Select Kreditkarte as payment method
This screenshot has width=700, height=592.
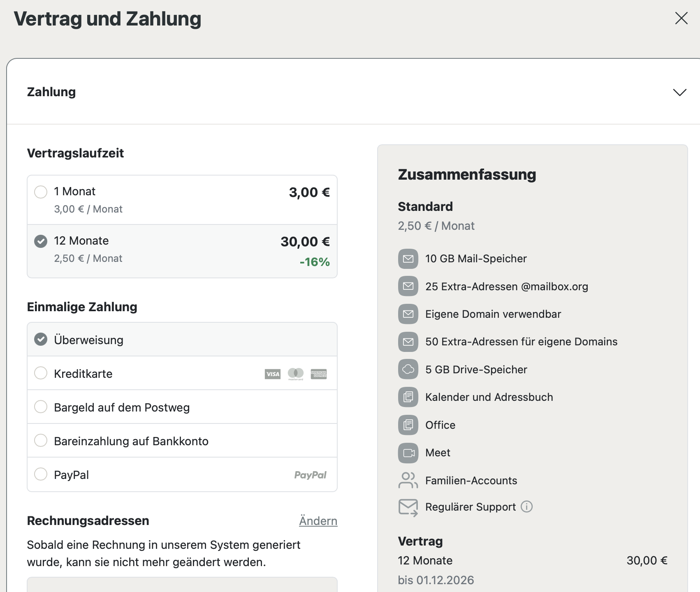pyautogui.click(x=41, y=373)
